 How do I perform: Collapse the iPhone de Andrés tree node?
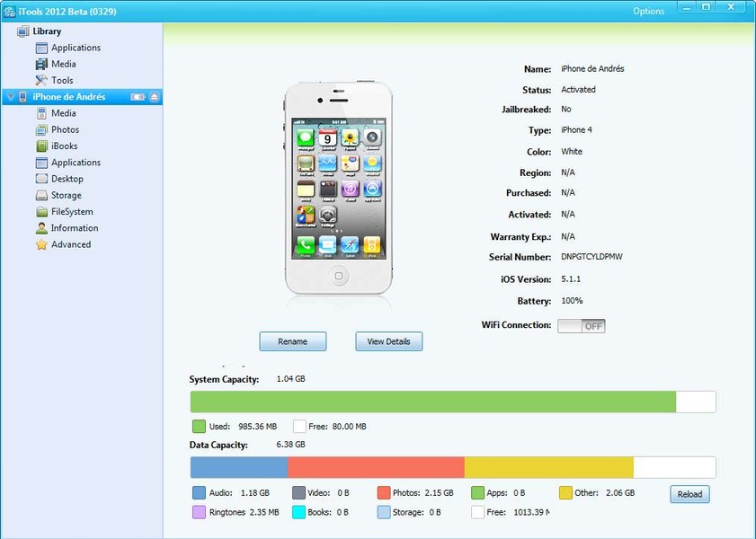point(9,97)
